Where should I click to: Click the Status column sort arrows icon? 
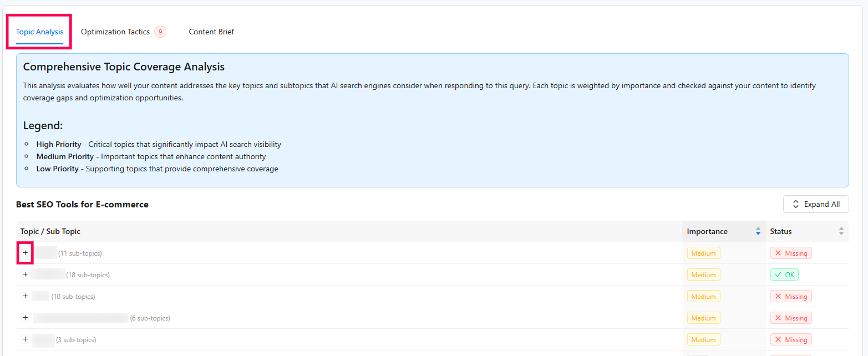coord(841,231)
